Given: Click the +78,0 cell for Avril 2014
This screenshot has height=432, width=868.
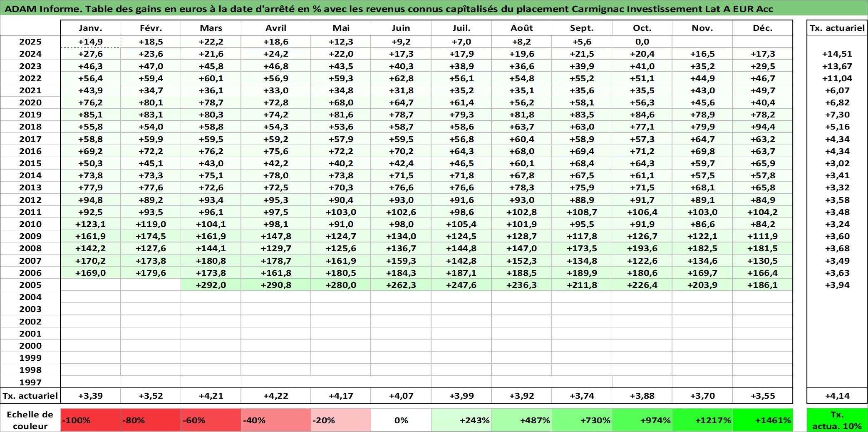Looking at the screenshot, I should [x=276, y=175].
